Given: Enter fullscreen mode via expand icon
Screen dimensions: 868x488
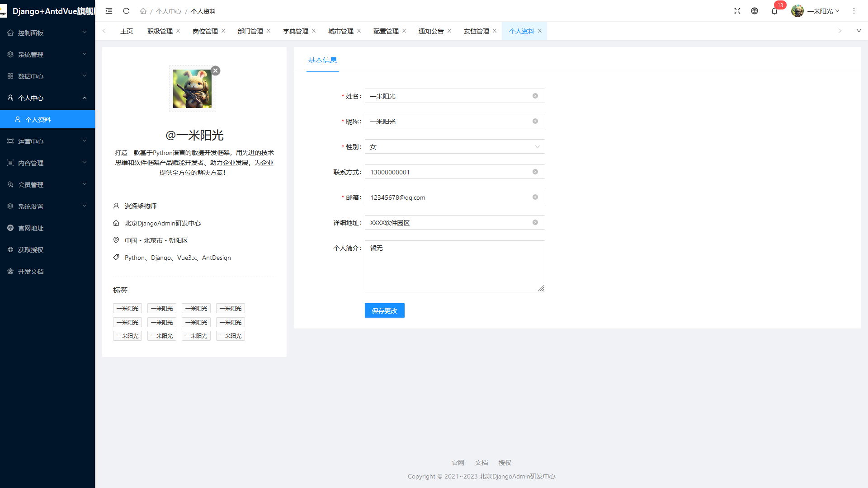Looking at the screenshot, I should pos(737,11).
